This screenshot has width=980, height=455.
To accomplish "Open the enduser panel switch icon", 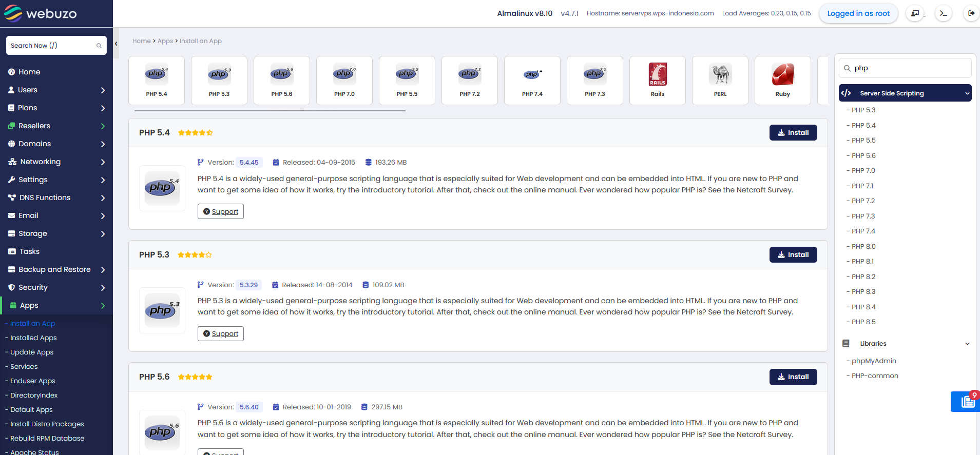I will (915, 13).
